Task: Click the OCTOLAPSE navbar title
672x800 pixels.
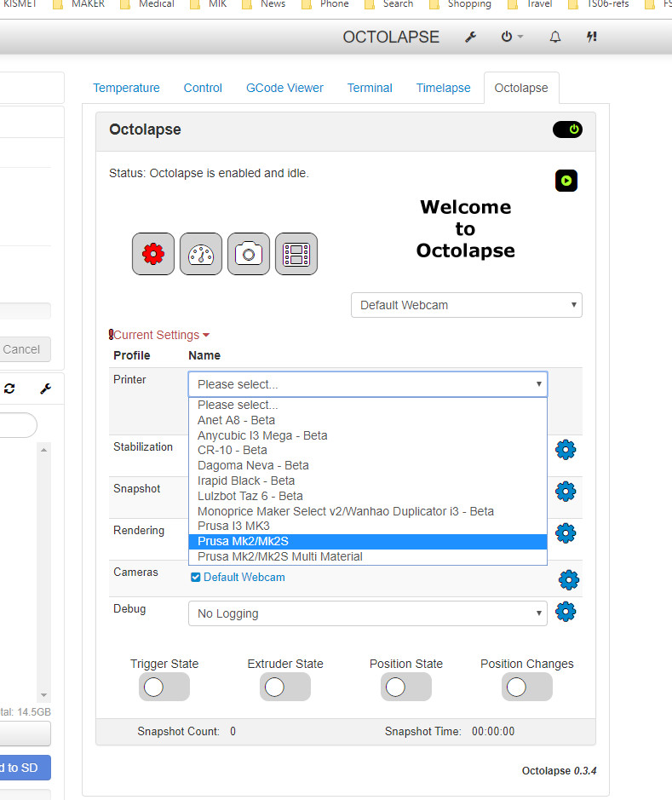Action: (391, 37)
